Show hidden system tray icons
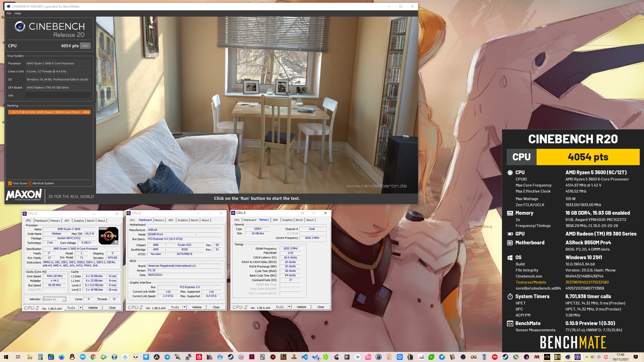 click(x=587, y=357)
